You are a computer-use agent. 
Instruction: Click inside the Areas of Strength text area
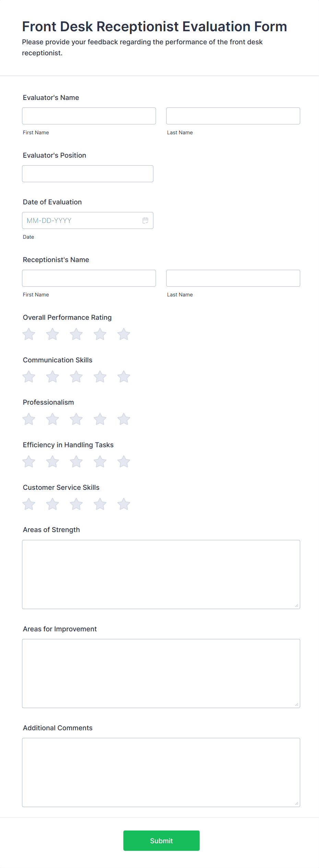coord(161,574)
